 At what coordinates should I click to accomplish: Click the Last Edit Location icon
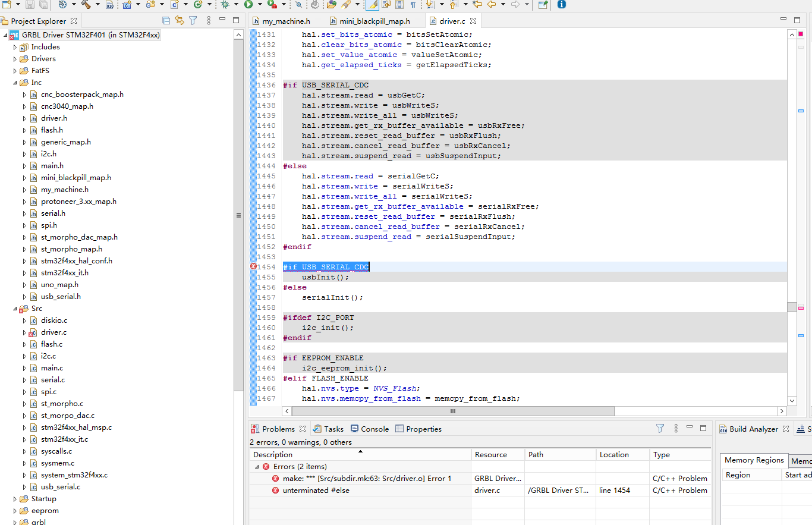(x=477, y=5)
